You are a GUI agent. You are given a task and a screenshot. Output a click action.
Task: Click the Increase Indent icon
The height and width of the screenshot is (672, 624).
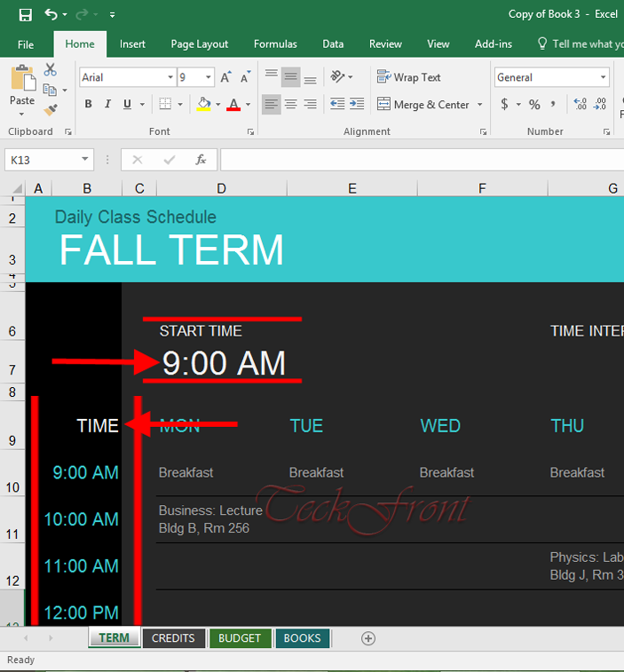click(357, 104)
